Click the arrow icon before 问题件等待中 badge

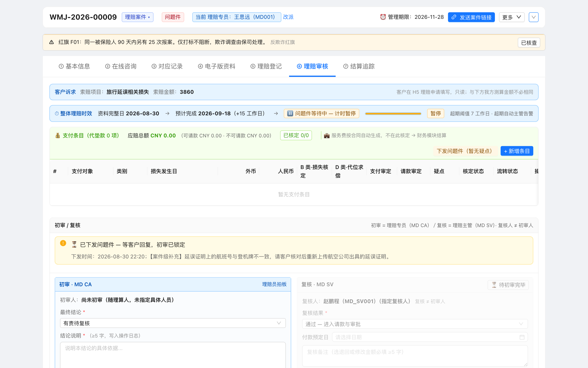276,113
